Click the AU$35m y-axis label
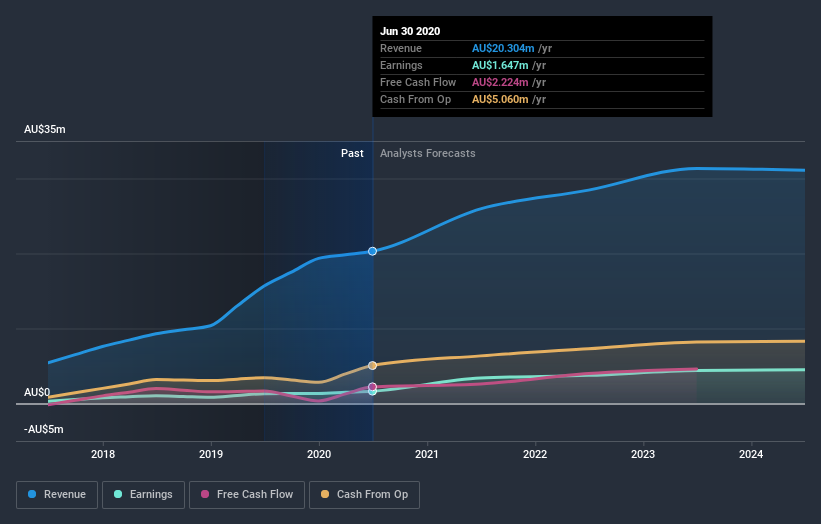Screen dimensions: 821x524 coord(45,129)
